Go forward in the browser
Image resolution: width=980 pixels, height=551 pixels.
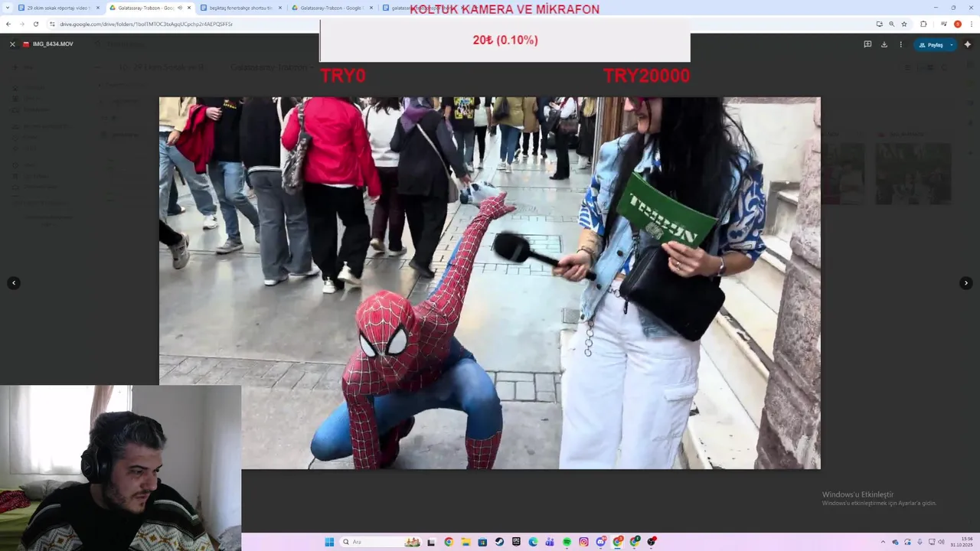[x=22, y=24]
